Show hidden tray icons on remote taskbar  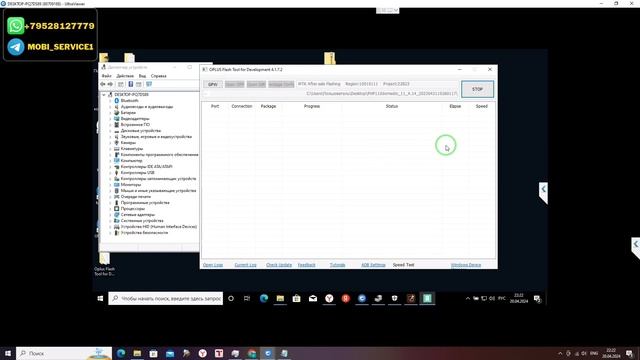point(468,298)
